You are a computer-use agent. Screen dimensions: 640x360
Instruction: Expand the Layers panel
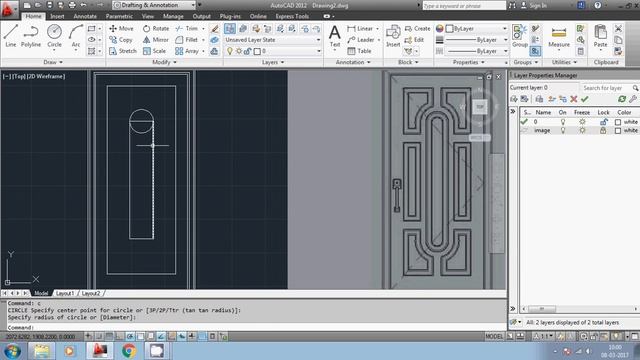[x=273, y=62]
